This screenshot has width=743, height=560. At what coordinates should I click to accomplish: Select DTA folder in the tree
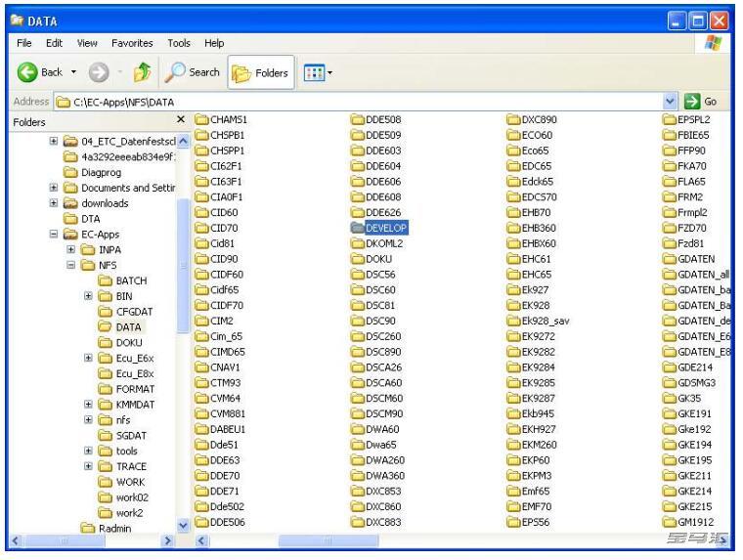click(81, 218)
